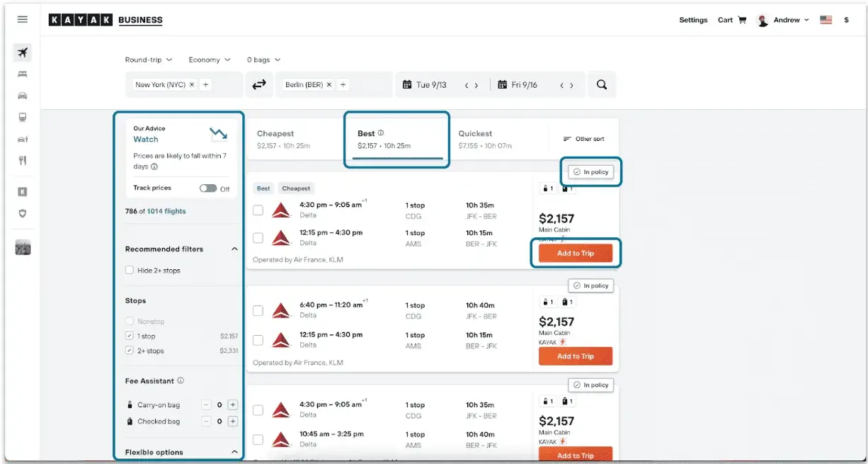Open the 0 bags dropdown
Viewport: 868px width, 464px height.
pos(263,60)
